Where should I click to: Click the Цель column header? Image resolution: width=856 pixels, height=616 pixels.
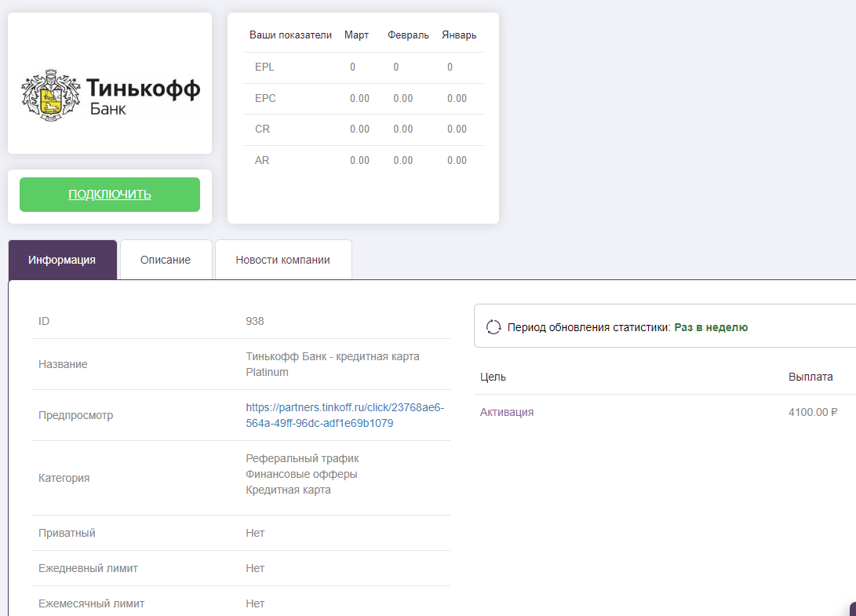pyautogui.click(x=493, y=377)
